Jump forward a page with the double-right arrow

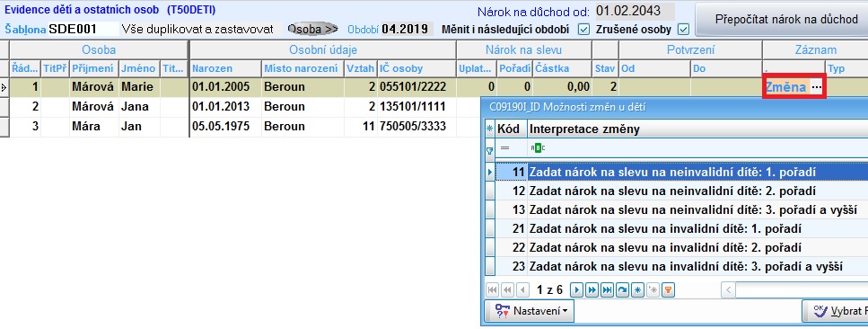592,289
